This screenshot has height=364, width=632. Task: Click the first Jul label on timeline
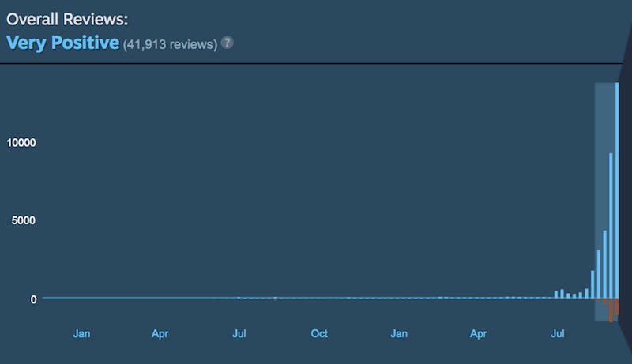[239, 334]
